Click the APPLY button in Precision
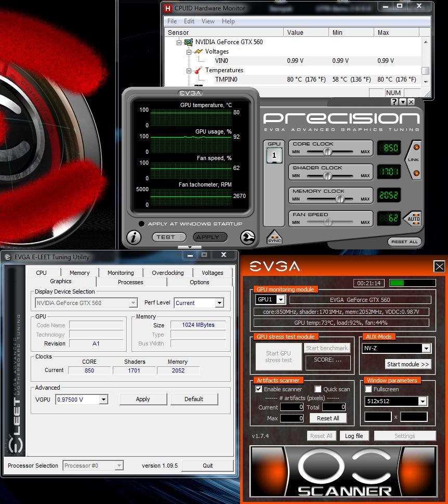Image resolution: width=448 pixels, height=504 pixels. tap(210, 237)
